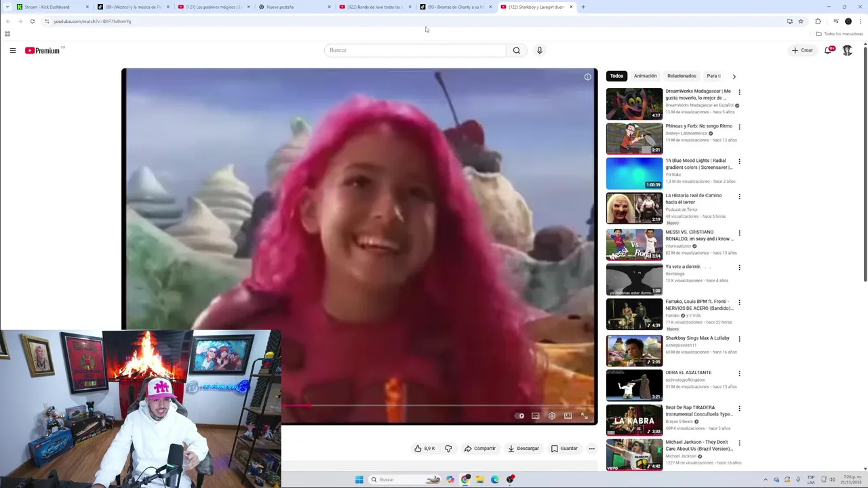Open File Explorer from taskbar
Image resolution: width=868 pixels, height=488 pixels.
click(x=480, y=480)
